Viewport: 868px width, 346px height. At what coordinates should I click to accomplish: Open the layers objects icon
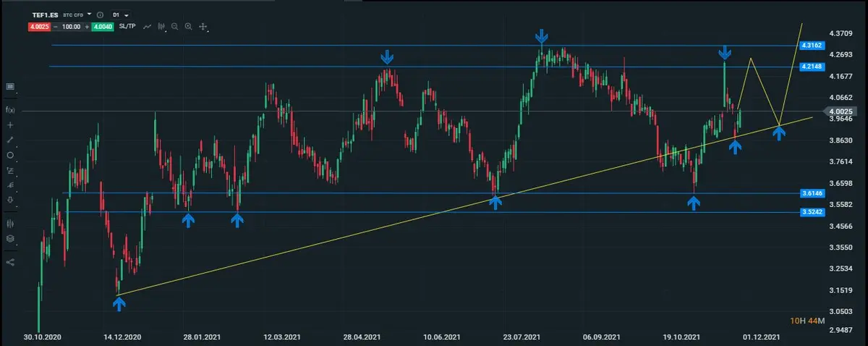pyautogui.click(x=10, y=238)
